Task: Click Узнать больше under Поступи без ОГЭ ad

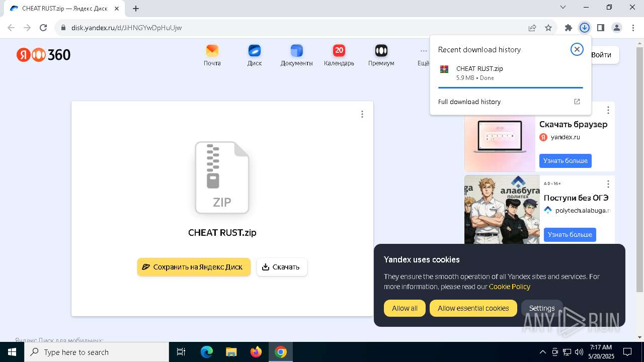Action: [x=570, y=235]
